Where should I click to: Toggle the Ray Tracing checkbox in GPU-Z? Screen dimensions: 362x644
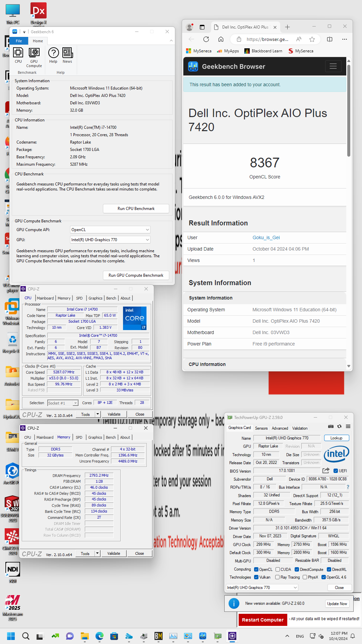tap(277, 577)
